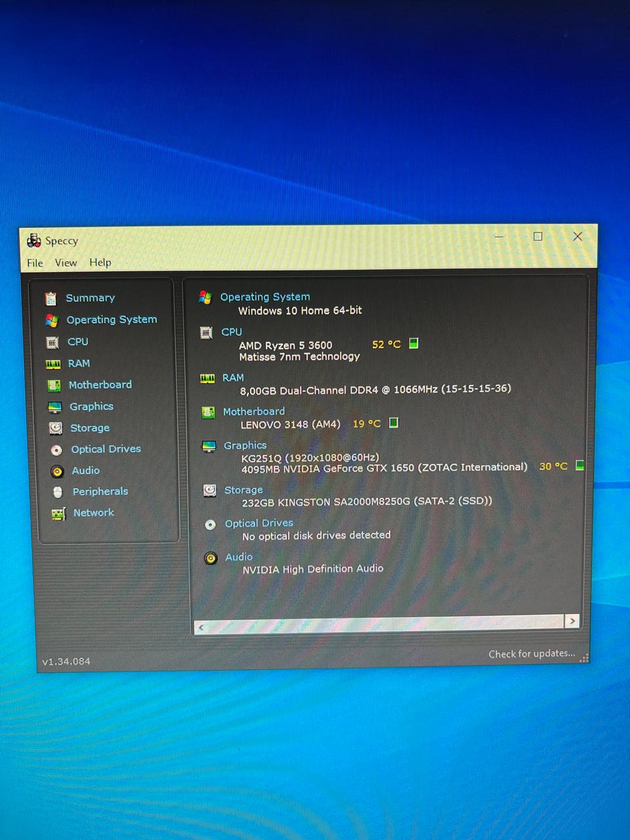Image resolution: width=630 pixels, height=840 pixels.
Task: Click the Optical Drives disc icon in summary pane
Action: 210,525
